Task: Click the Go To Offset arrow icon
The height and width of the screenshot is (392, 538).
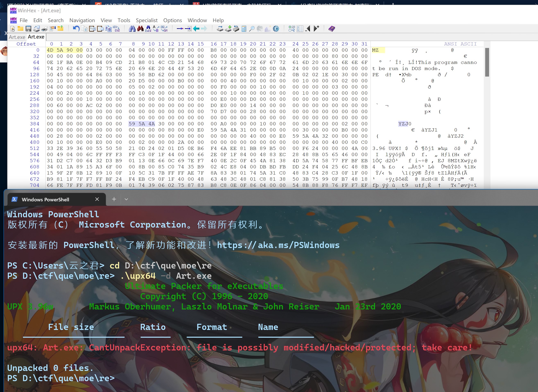Action: pos(180,29)
